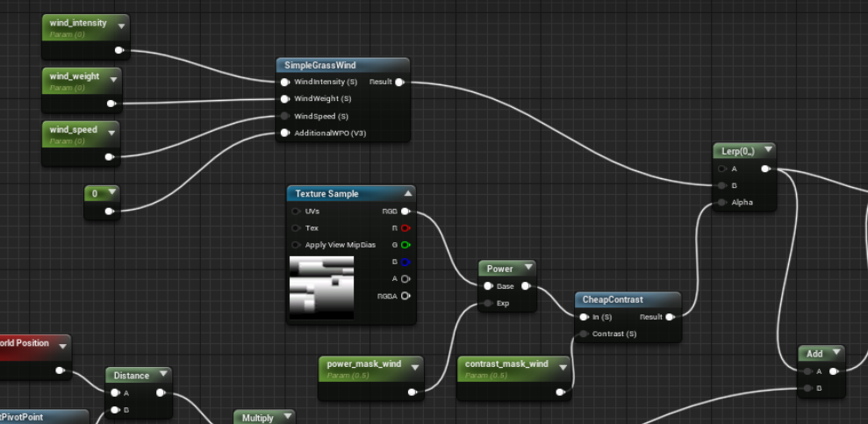The width and height of the screenshot is (868, 424).
Task: Collapse the Texture Sample node arrow
Action: pos(408,194)
